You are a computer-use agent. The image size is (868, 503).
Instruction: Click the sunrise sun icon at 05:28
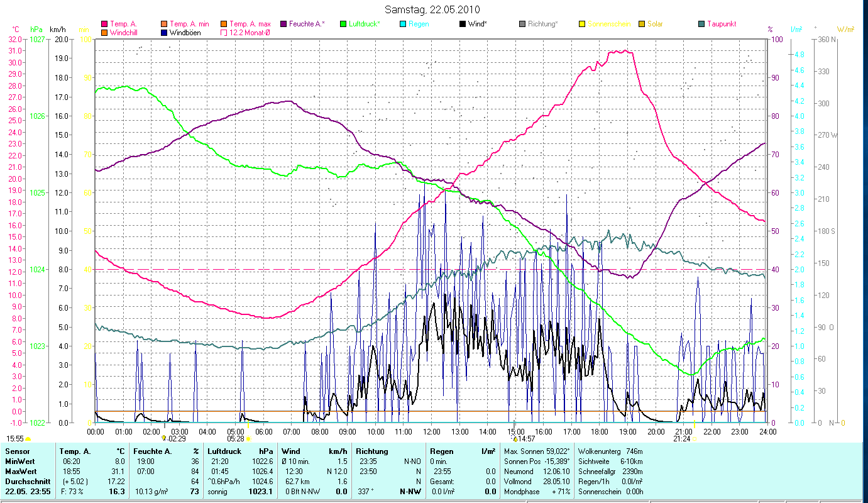(248, 438)
